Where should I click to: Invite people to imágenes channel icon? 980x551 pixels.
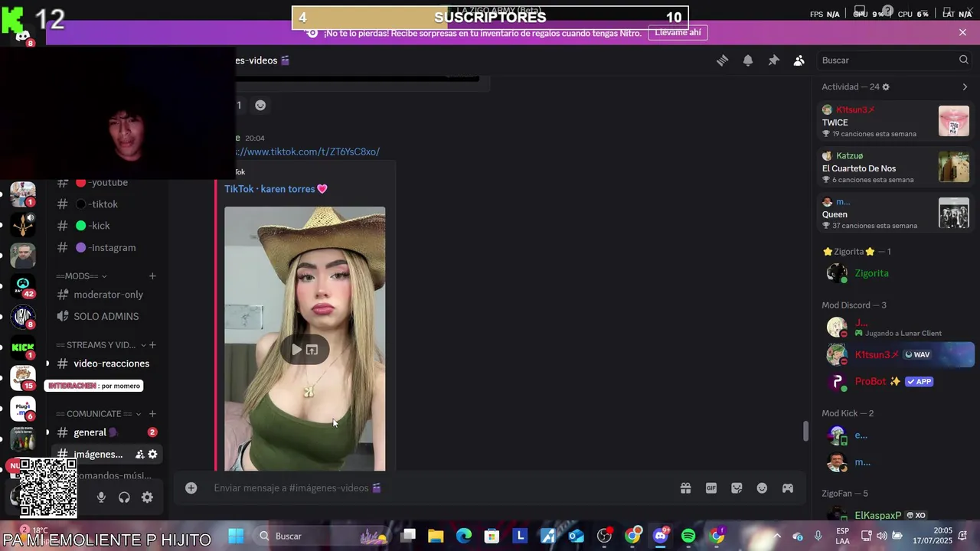click(140, 454)
